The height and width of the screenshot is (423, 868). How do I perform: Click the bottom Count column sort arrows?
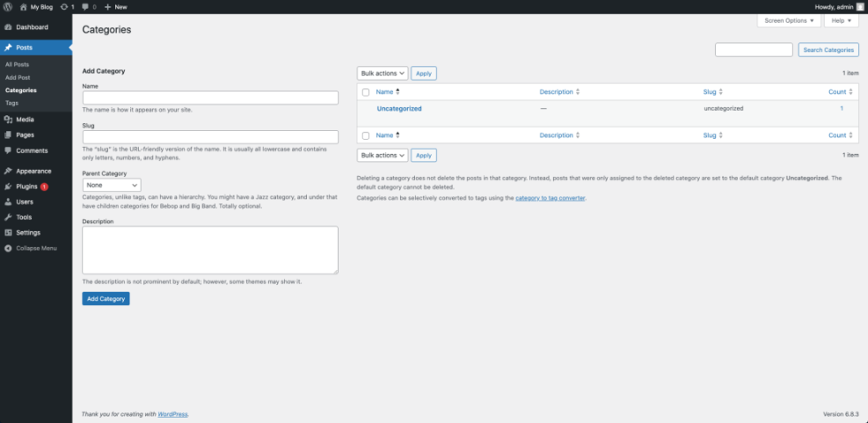(850, 135)
